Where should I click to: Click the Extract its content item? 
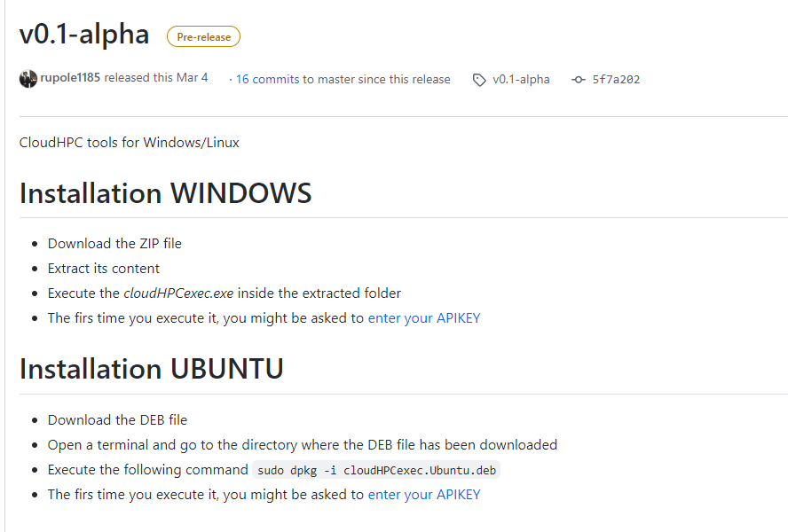pyautogui.click(x=104, y=269)
